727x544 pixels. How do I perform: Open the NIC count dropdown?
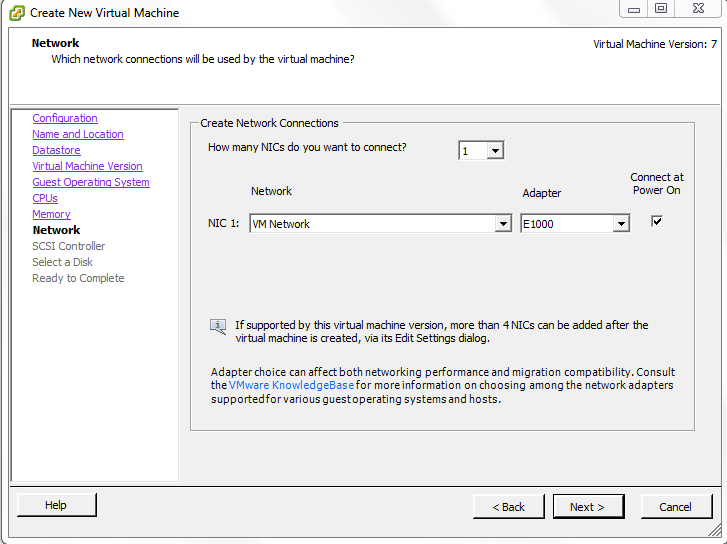pyautogui.click(x=495, y=151)
